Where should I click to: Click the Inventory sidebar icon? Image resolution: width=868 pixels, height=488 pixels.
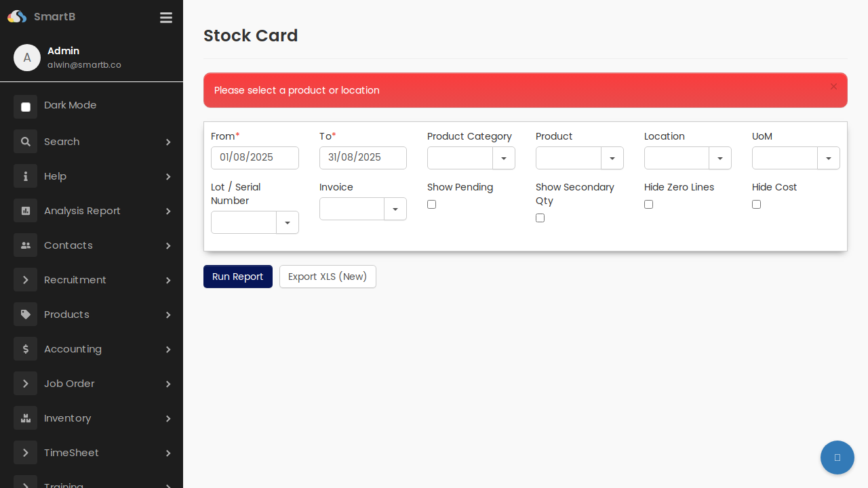click(x=25, y=418)
